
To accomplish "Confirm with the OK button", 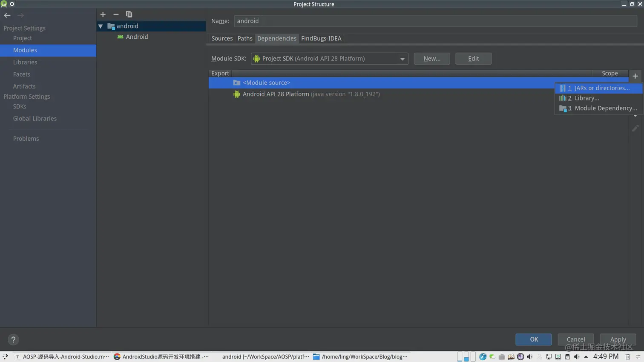I will pyautogui.click(x=534, y=339).
